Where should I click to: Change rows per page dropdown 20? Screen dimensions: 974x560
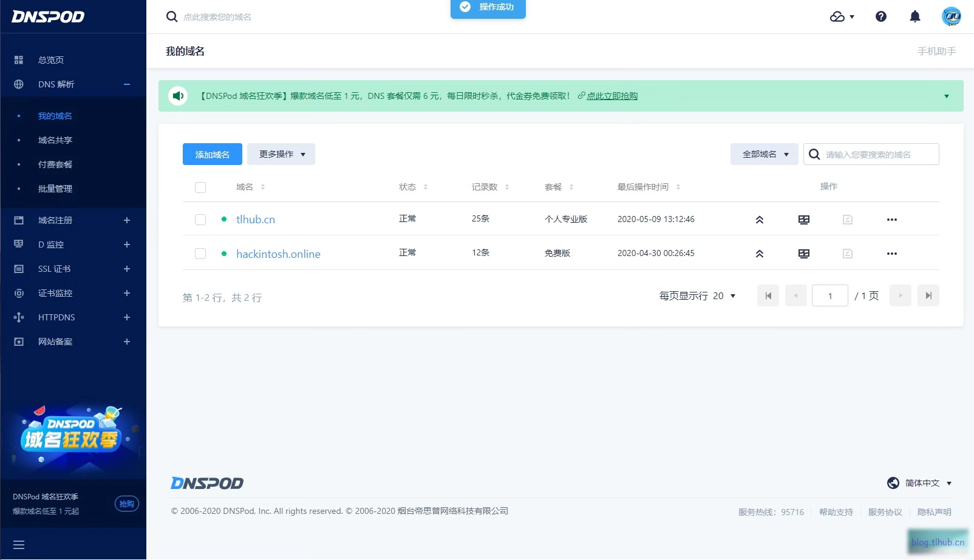[724, 295]
